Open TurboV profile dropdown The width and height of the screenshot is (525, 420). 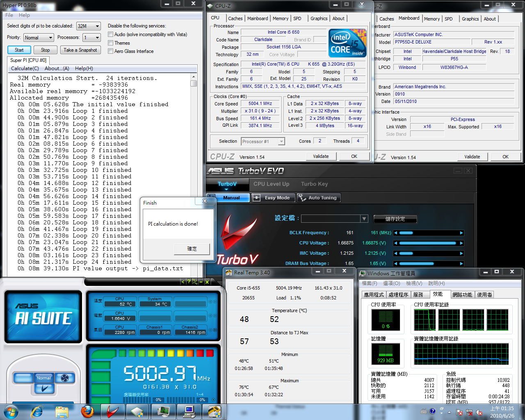335,219
